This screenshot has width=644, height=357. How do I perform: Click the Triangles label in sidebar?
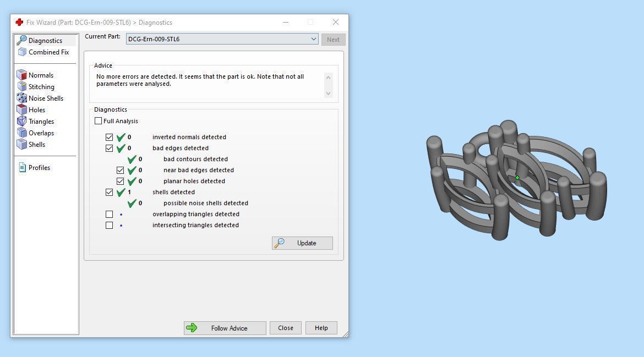click(x=41, y=122)
